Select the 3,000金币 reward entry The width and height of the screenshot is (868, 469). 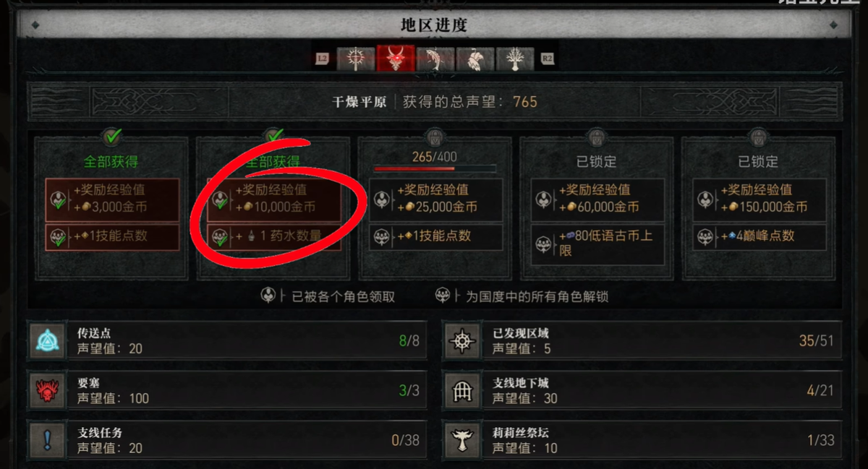(x=112, y=199)
